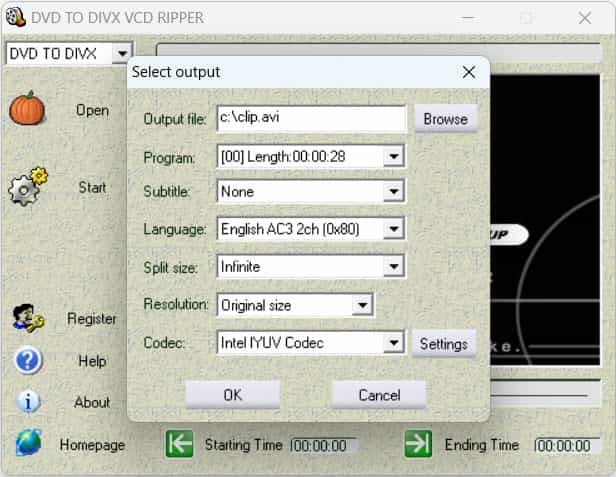Viewport: 616px width, 477px height.
Task: Click the Register key icon
Action: [28, 319]
